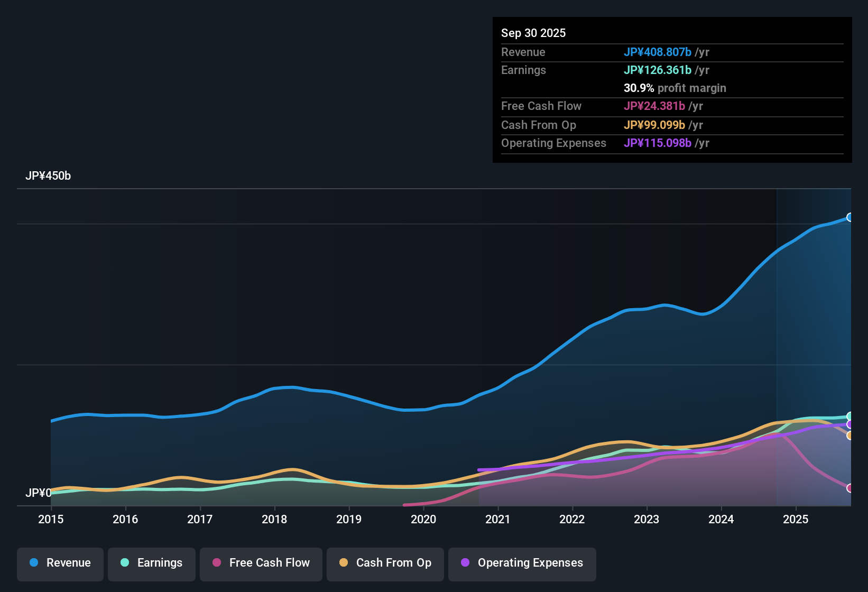Toggle the Operating Expenses series off
This screenshot has height=592, width=868.
pos(522,564)
